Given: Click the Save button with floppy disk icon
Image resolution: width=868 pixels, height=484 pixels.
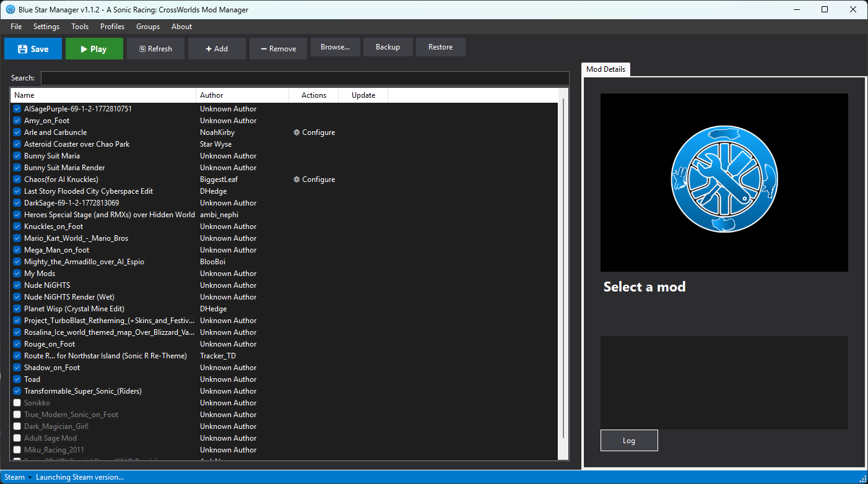Looking at the screenshot, I should pyautogui.click(x=33, y=49).
